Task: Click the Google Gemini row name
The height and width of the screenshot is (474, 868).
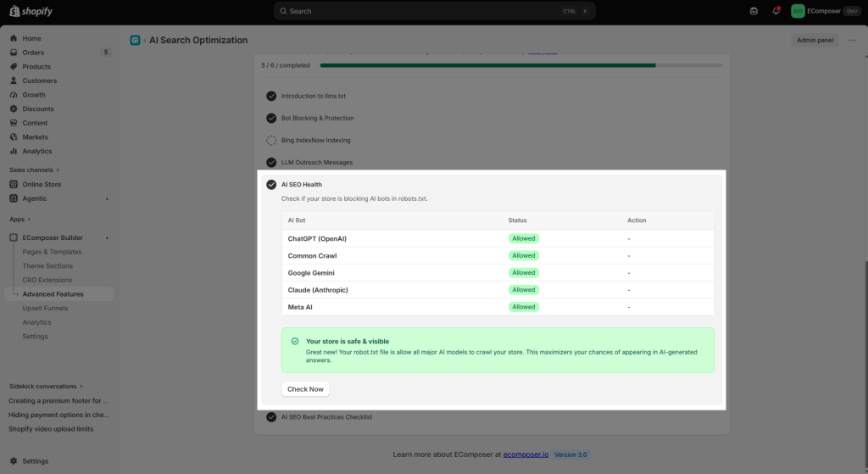Action: (311, 273)
